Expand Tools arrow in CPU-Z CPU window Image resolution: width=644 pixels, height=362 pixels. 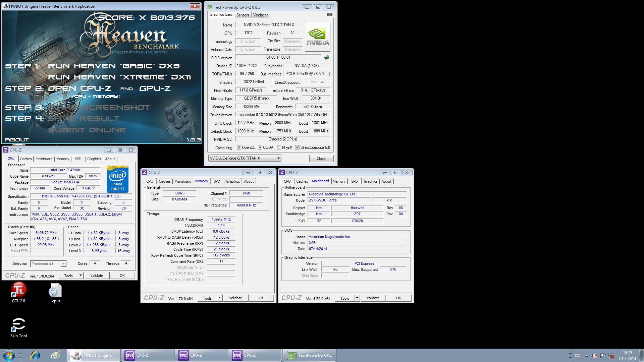point(80,276)
